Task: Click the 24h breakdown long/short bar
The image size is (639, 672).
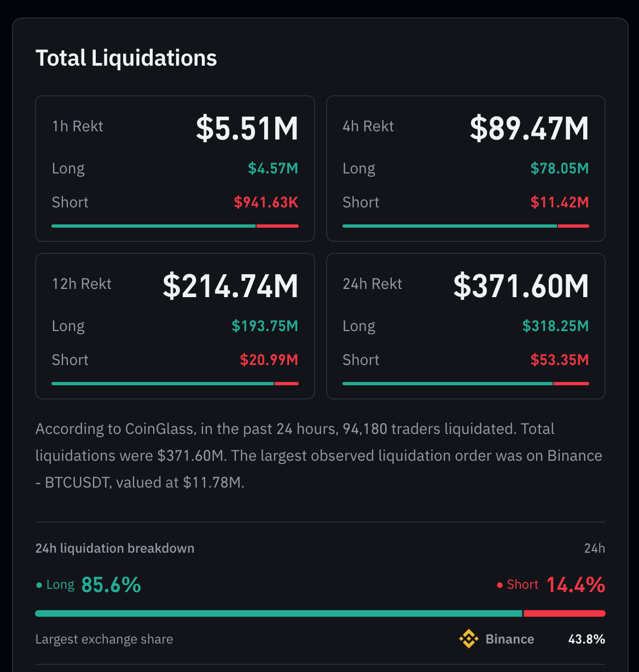Action: coord(320,613)
